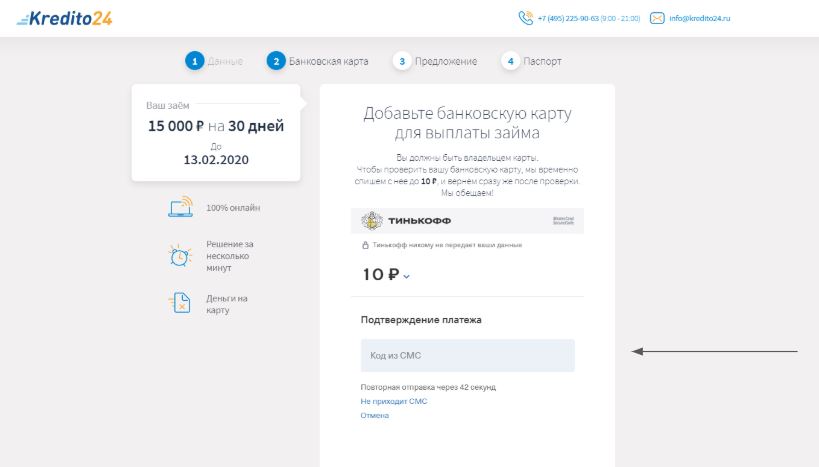Screen dimensions: 819x467
Task: Click the laptop 100% online icon
Action: pyautogui.click(x=181, y=207)
